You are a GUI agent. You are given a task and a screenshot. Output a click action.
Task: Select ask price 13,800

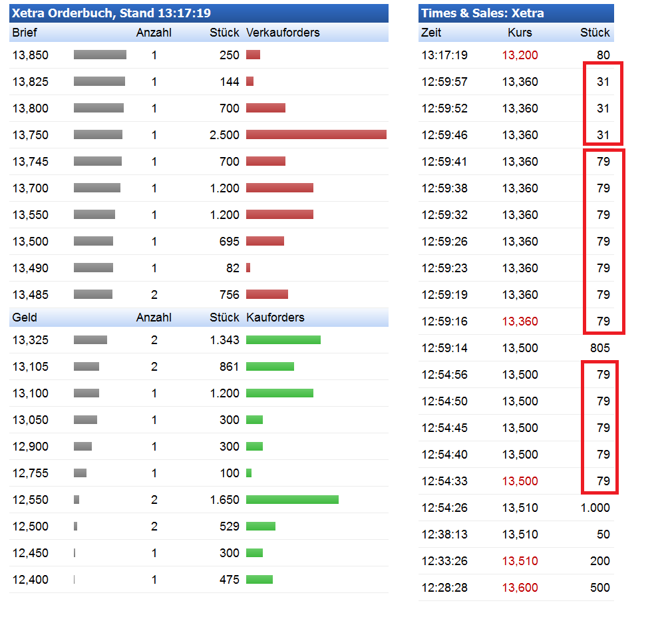click(x=31, y=108)
